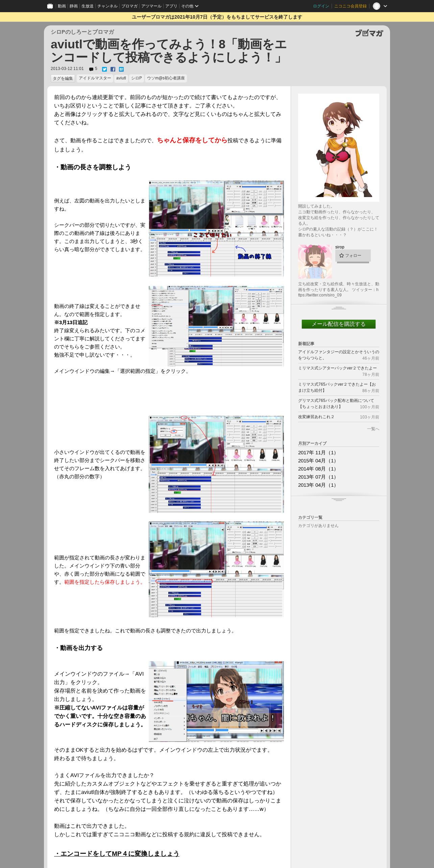Open the アイドルマスター tag
434x868 pixels.
coord(95,78)
